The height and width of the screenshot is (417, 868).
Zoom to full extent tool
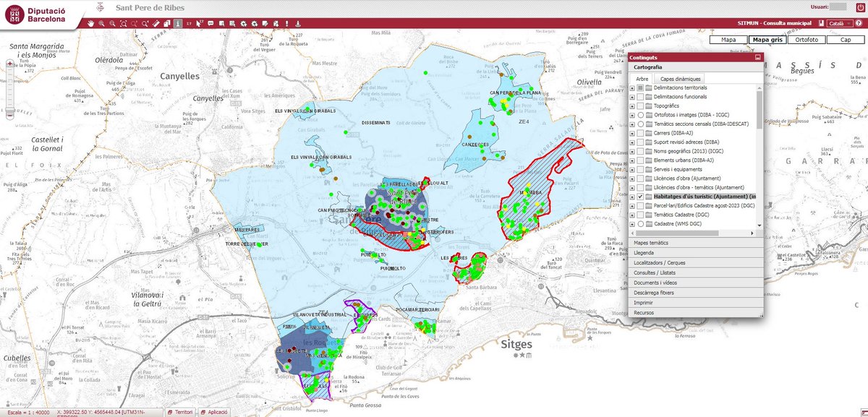124,24
